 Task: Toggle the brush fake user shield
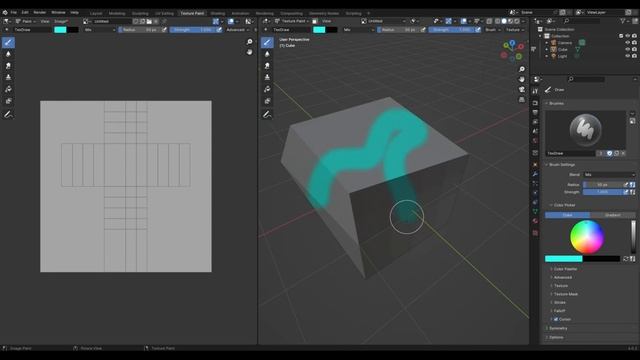[x=609, y=153]
